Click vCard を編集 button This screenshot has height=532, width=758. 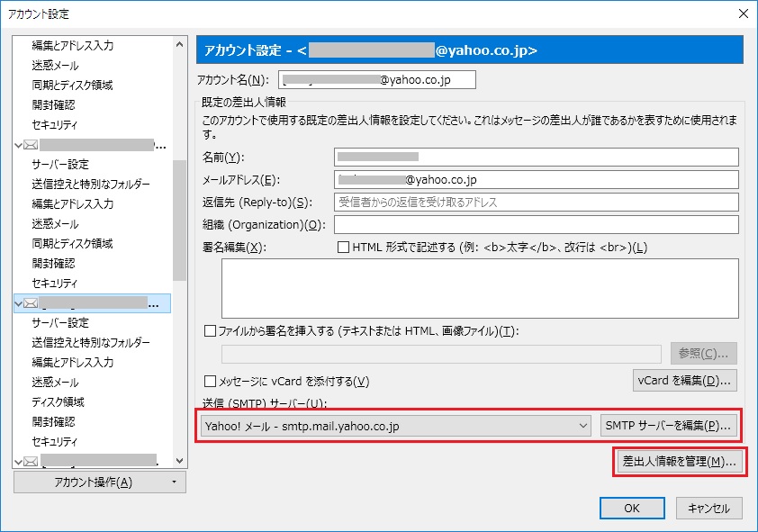(685, 380)
